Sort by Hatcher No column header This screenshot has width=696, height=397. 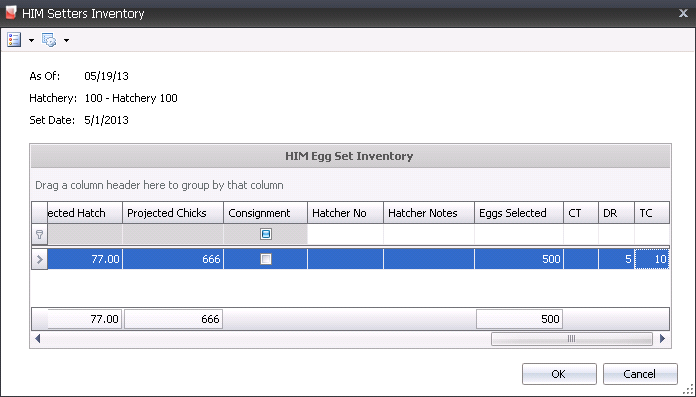pyautogui.click(x=345, y=213)
